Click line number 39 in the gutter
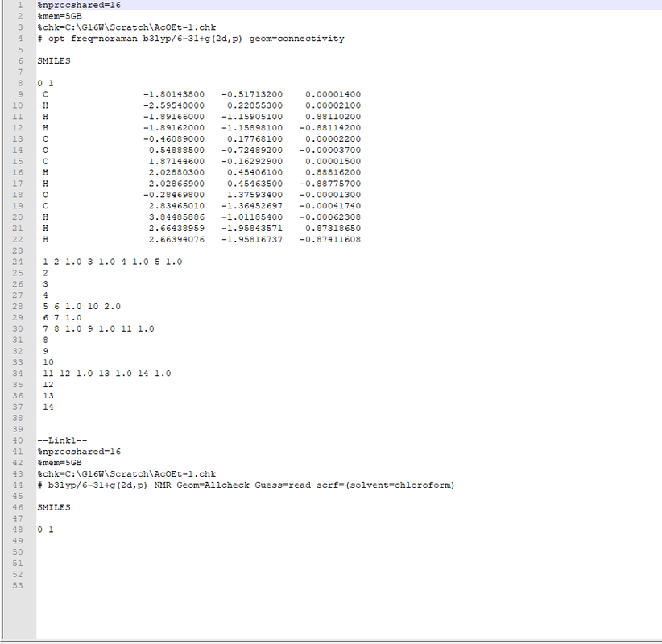This screenshot has width=662, height=644. click(x=17, y=429)
